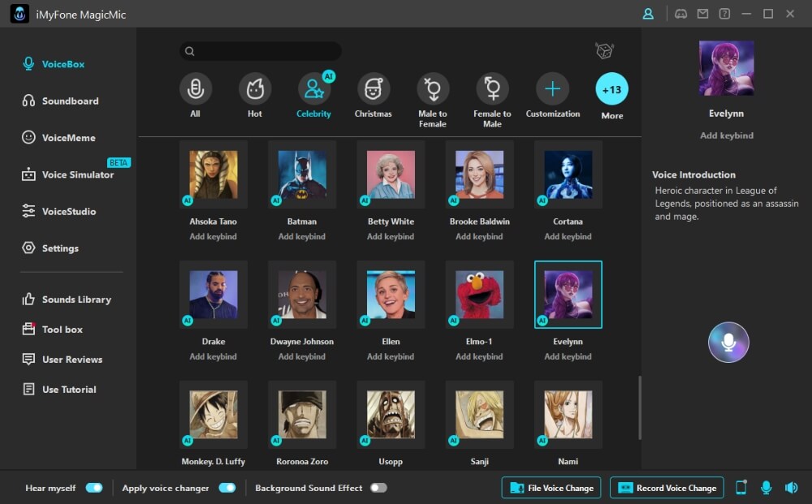The image size is (812, 504).
Task: Add keybind under Dwayne Johnson
Action: (x=302, y=356)
